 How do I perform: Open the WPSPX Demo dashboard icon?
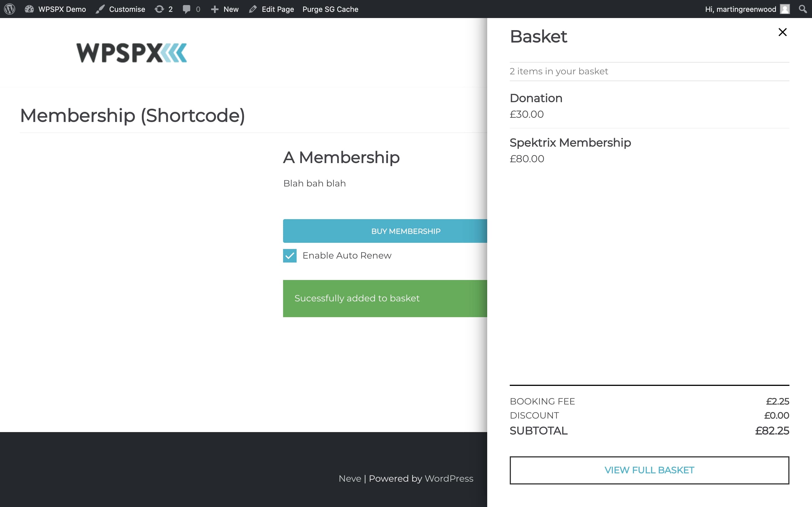click(x=29, y=9)
